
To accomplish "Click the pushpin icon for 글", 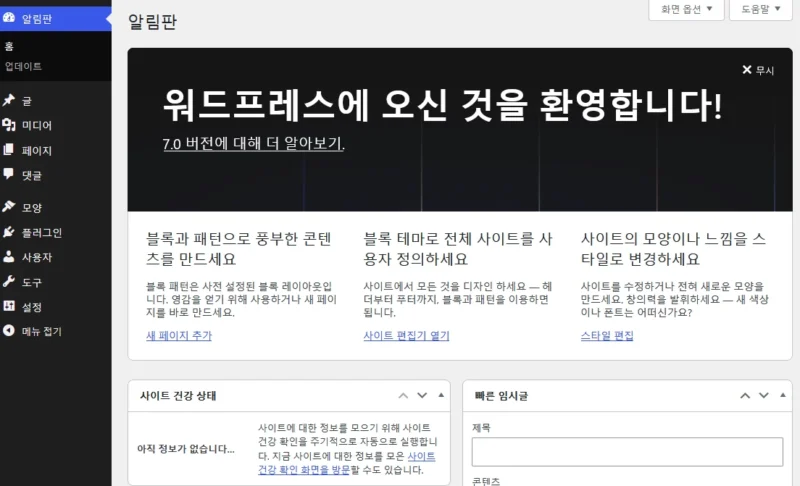I will click(9, 100).
